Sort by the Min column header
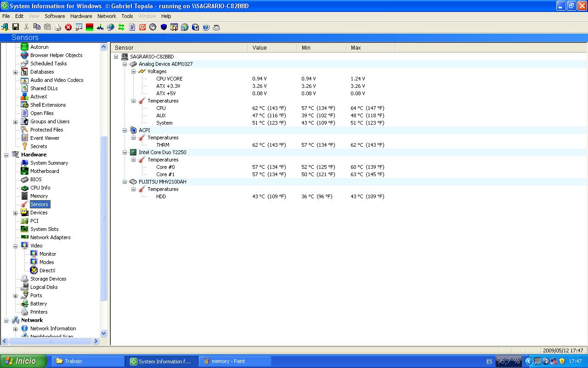The width and height of the screenshot is (588, 368). click(x=322, y=47)
